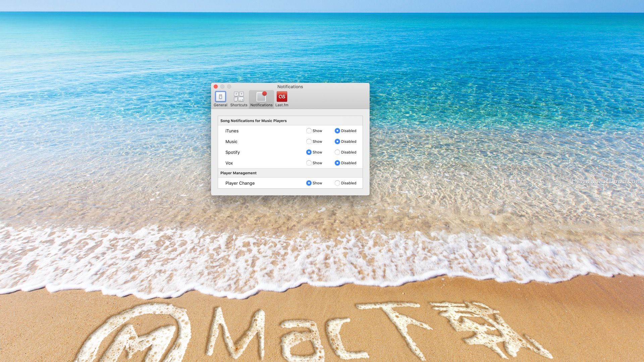Click the iPhone-style General settings icon

click(x=220, y=96)
